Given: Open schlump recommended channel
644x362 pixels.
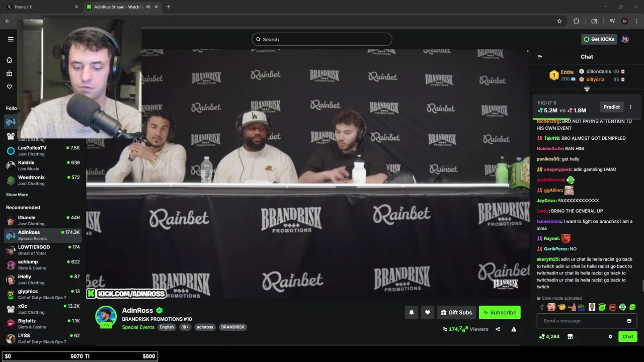Looking at the screenshot, I should tap(43, 264).
